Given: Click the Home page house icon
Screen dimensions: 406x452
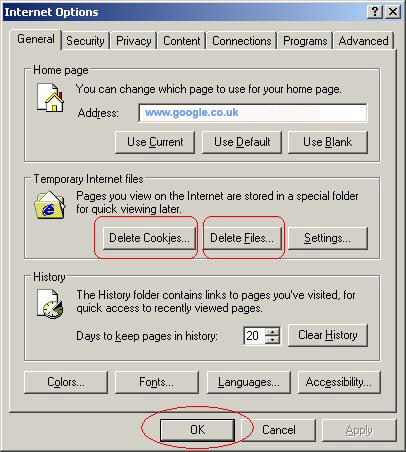Looking at the screenshot, I should point(50,97).
